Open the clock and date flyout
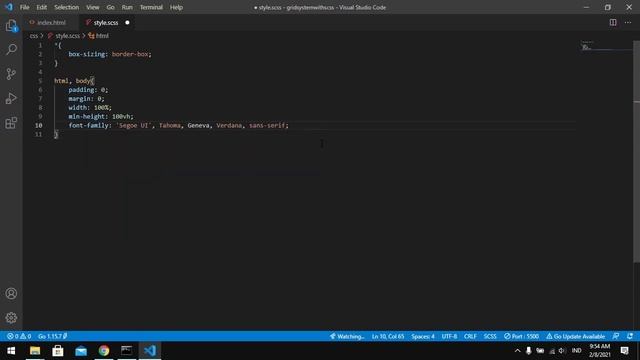The width and height of the screenshot is (640, 360). tap(599, 351)
